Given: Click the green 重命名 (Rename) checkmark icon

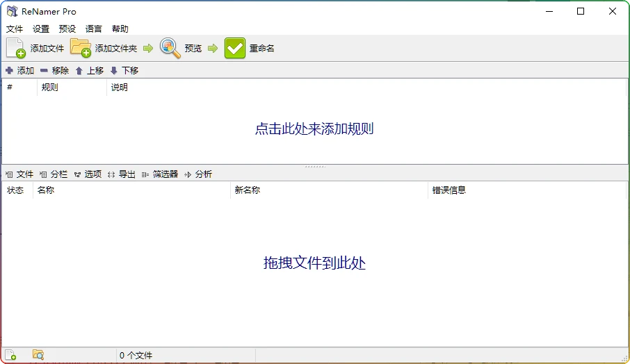Looking at the screenshot, I should coord(235,48).
